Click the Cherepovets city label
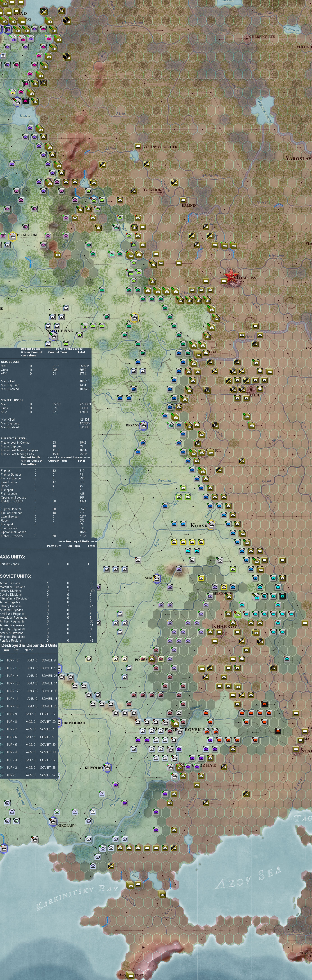312x980 pixels. 262,37
